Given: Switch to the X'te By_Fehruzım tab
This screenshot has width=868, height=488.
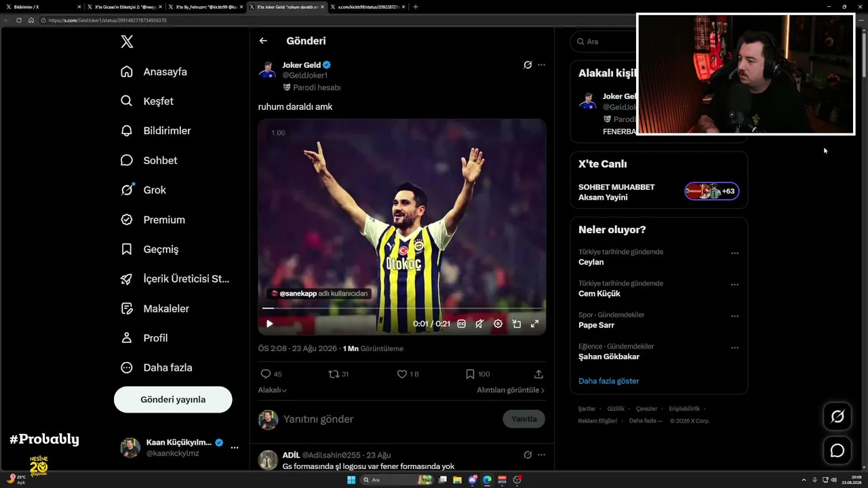Looking at the screenshot, I should pyautogui.click(x=205, y=7).
